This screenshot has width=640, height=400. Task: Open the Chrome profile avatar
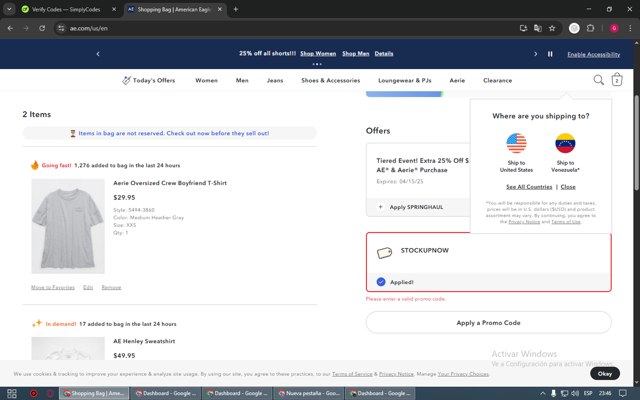[614, 28]
